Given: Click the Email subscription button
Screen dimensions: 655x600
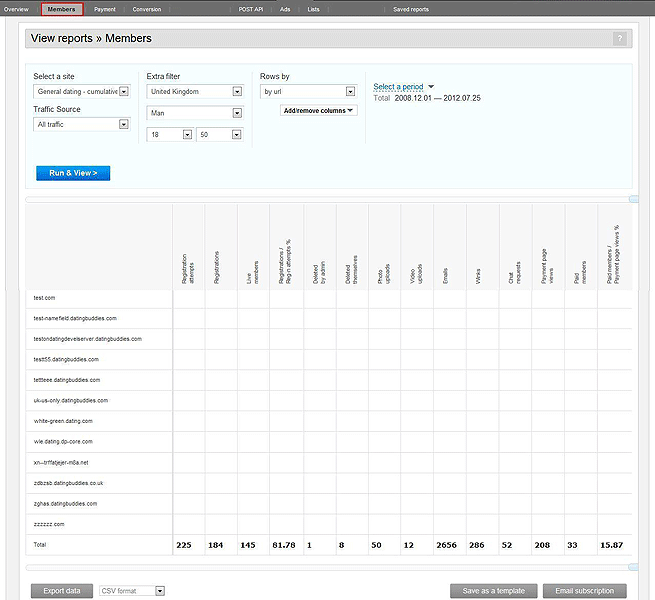Looking at the screenshot, I should [584, 591].
